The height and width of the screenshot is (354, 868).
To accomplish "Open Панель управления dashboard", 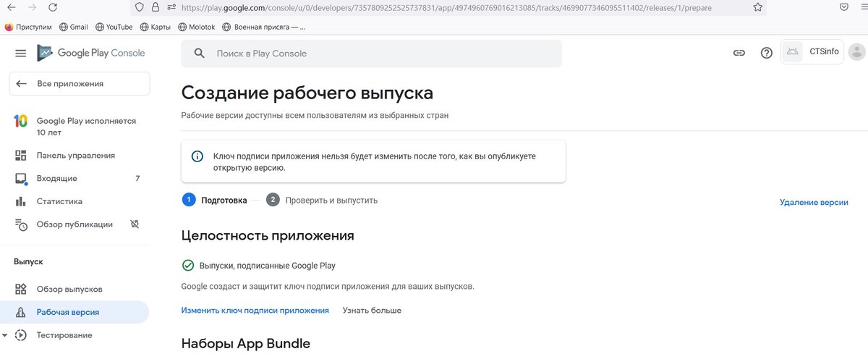I will (x=75, y=155).
